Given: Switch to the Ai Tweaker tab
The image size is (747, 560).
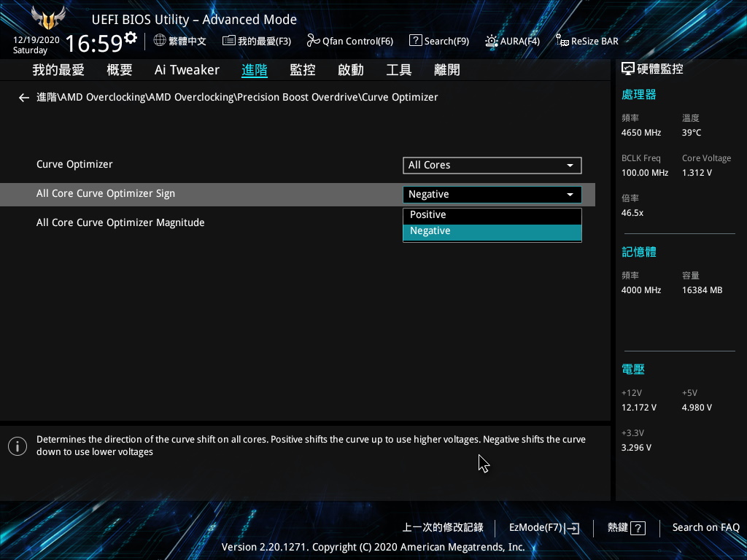Looking at the screenshot, I should coord(187,70).
